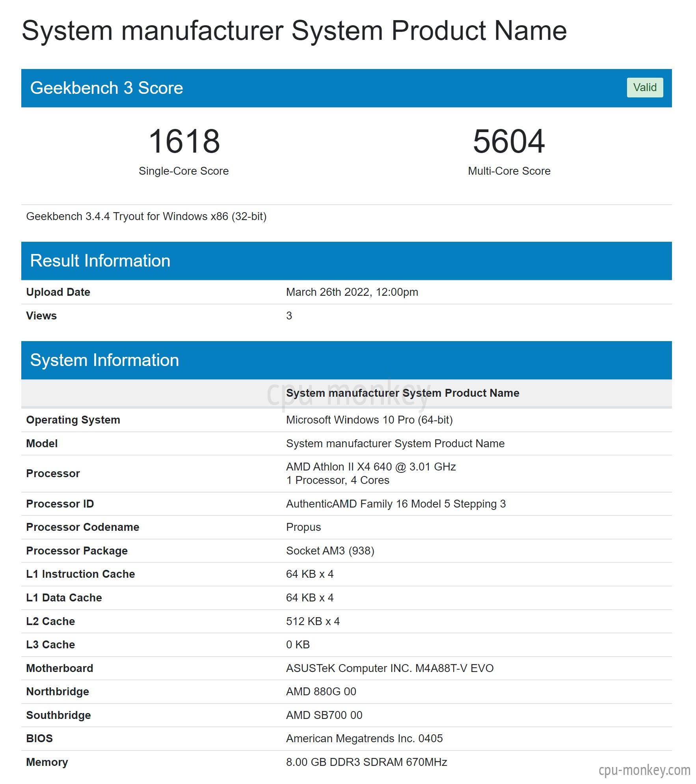696x784 pixels.
Task: Select Microsoft Windows 10 Pro (64-bit) value
Action: 370,420
